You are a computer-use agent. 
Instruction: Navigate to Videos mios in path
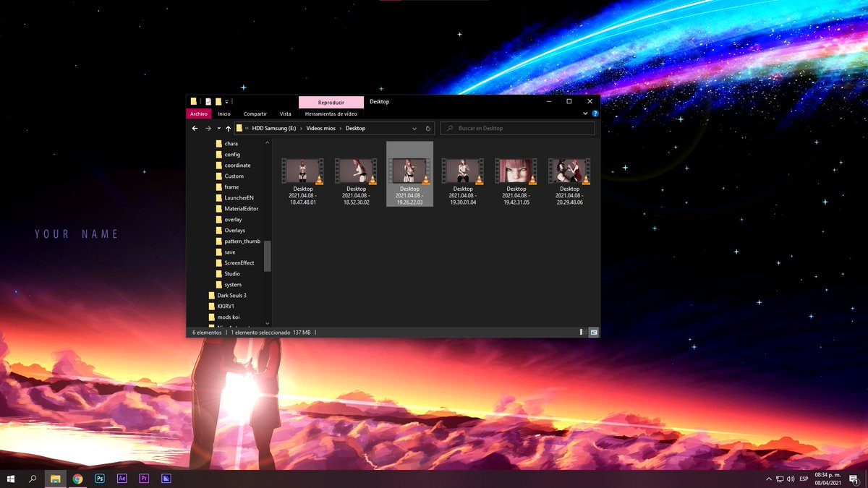point(321,128)
